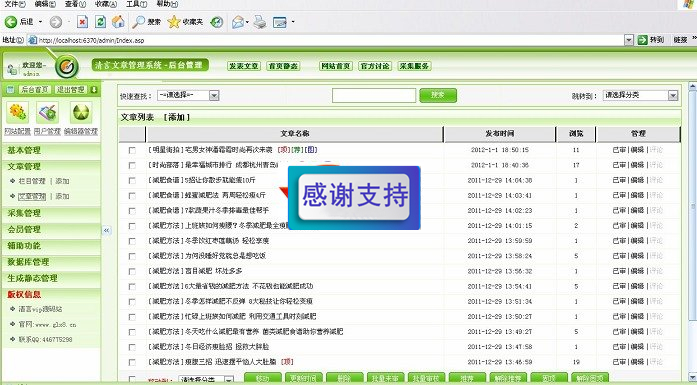Open the 编辑器管理 icon

point(81,112)
